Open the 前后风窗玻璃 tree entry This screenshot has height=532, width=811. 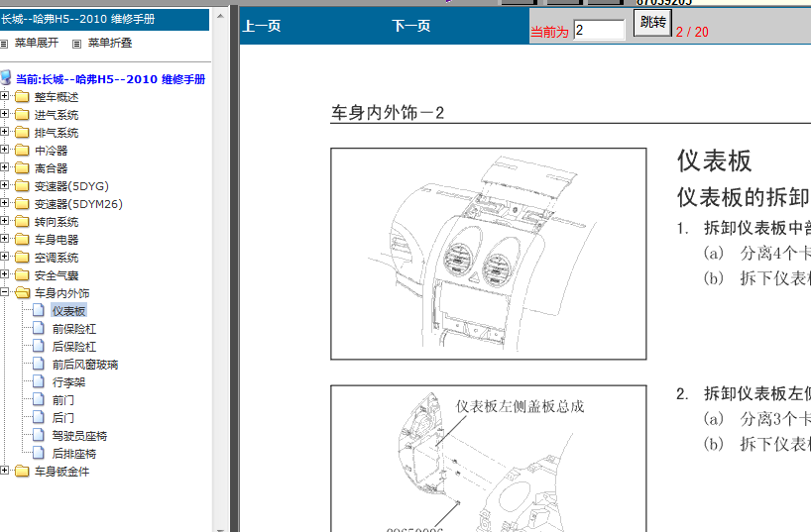[85, 365]
